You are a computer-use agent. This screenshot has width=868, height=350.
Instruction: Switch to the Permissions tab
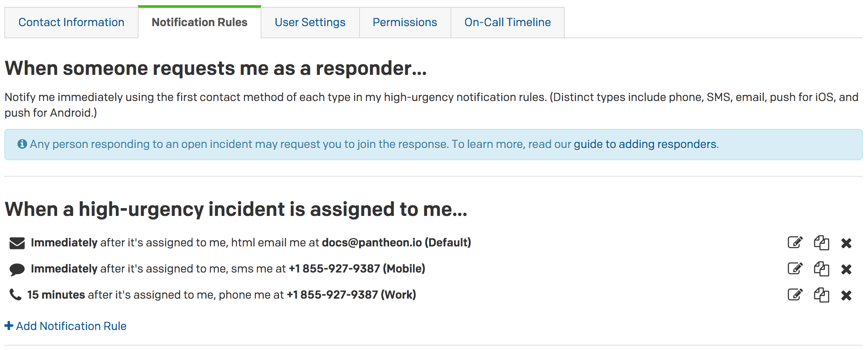tap(404, 22)
